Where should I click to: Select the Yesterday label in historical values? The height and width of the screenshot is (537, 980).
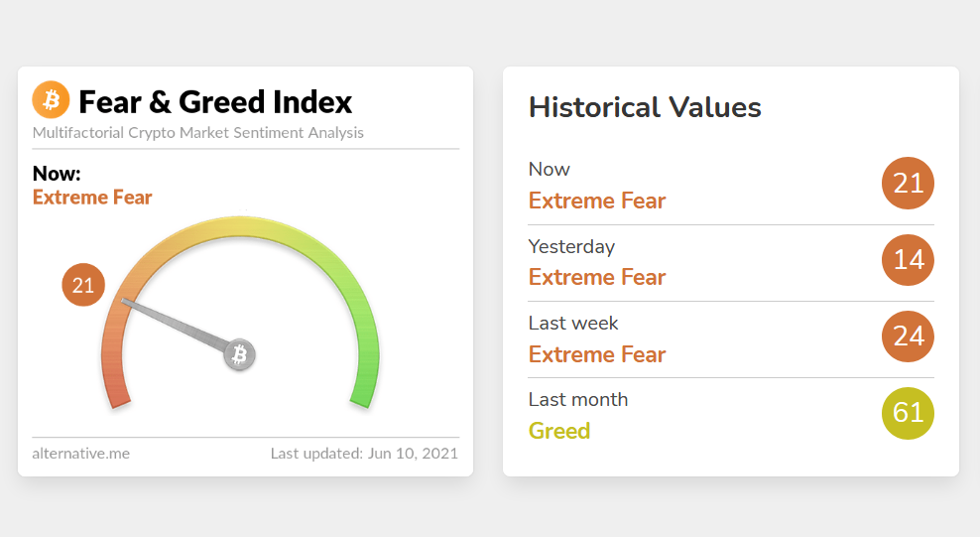pos(571,246)
